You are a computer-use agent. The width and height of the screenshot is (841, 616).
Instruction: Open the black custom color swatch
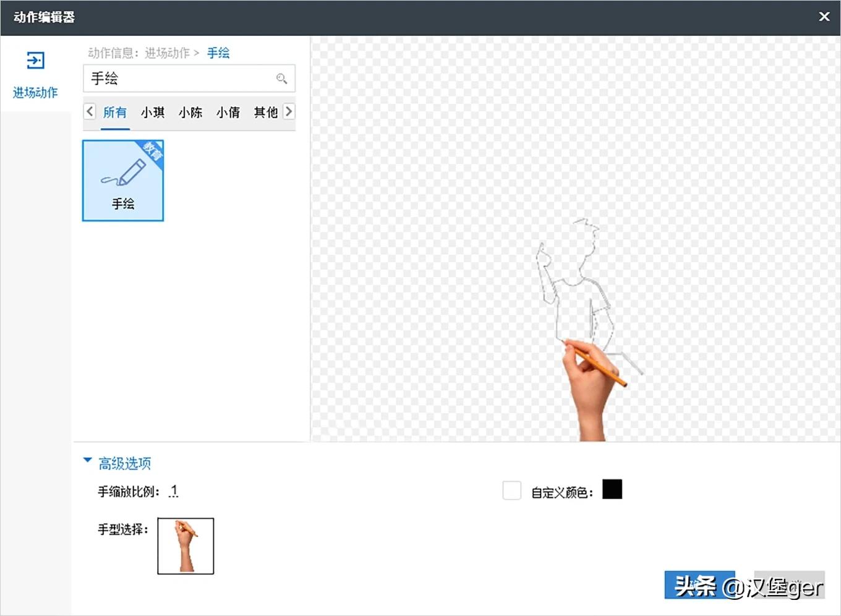pyautogui.click(x=612, y=489)
